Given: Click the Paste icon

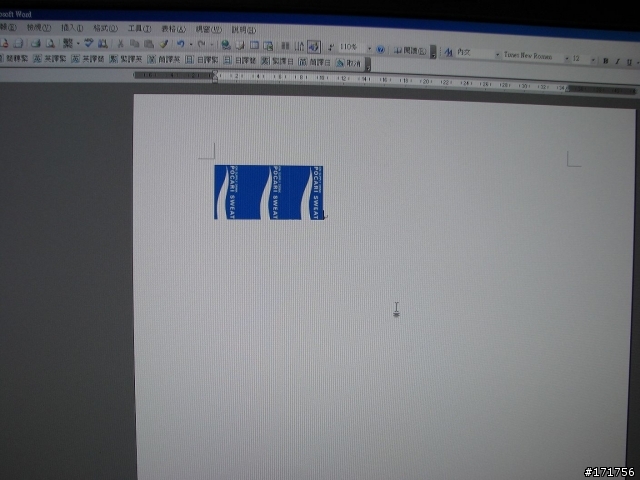Looking at the screenshot, I should pos(149,44).
